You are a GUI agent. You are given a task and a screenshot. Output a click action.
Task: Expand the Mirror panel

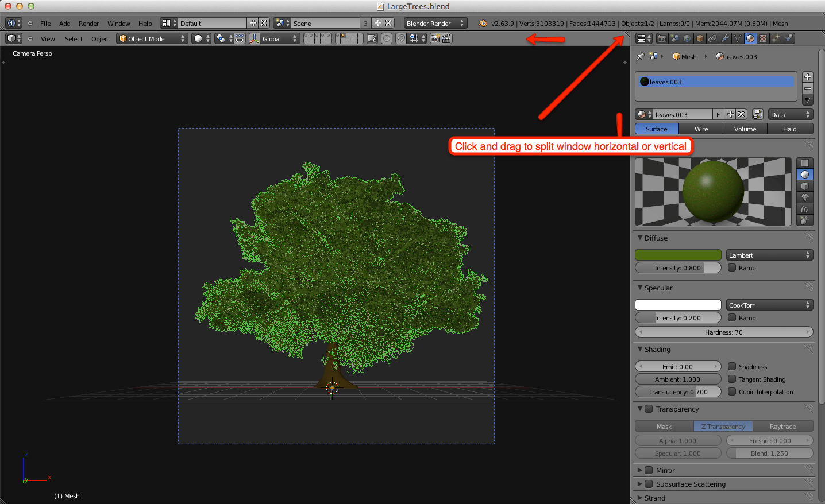click(640, 470)
